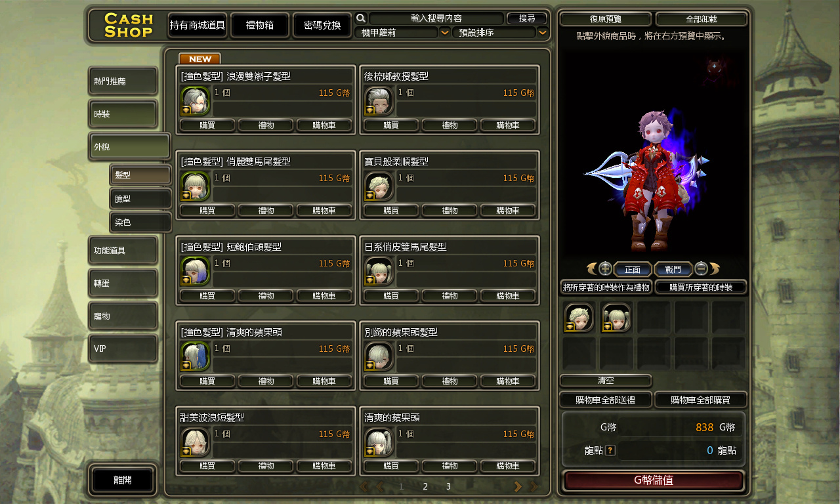Zoom in character preview with plus icon
Viewport: 840px width, 504px height.
tap(605, 268)
